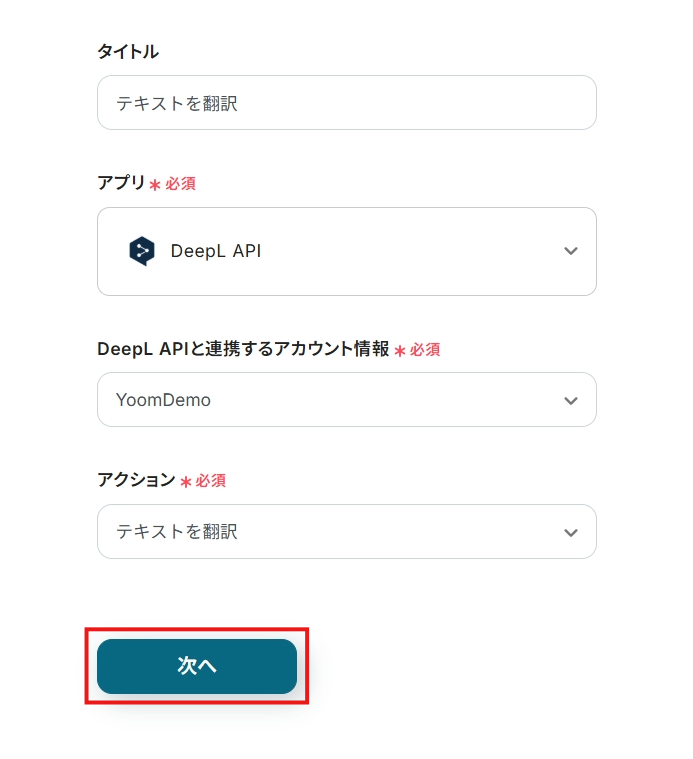Click the タイトル field label
The height and width of the screenshot is (759, 693).
click(128, 52)
